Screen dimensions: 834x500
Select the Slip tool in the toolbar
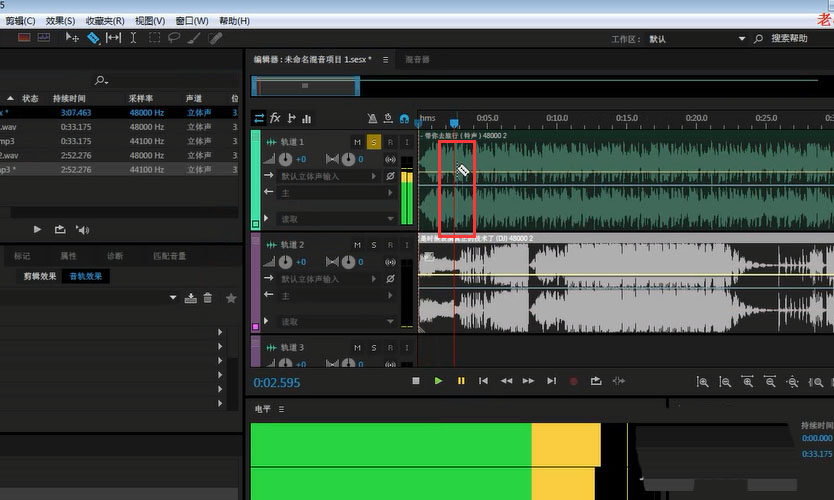click(113, 38)
